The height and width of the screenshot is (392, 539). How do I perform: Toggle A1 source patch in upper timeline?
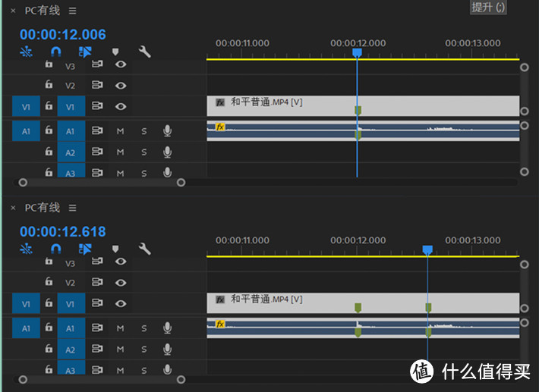coord(26,131)
